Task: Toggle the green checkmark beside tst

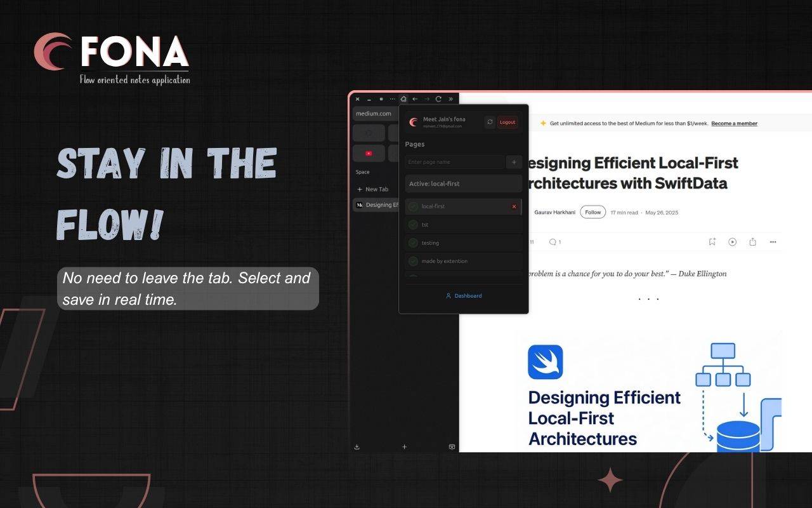Action: [413, 224]
